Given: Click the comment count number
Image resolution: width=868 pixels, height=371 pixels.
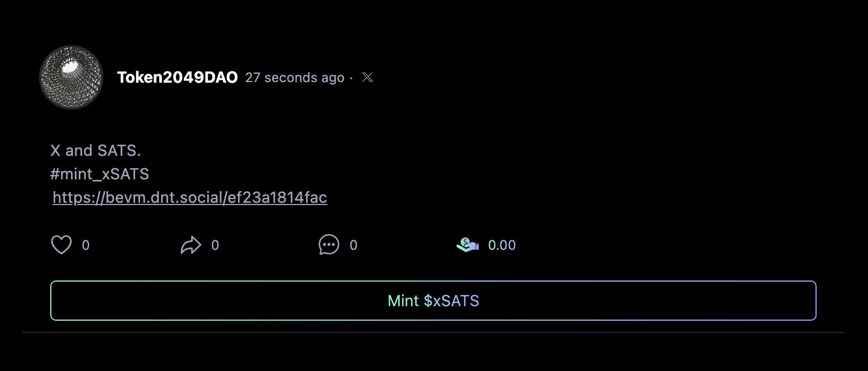Looking at the screenshot, I should (353, 245).
